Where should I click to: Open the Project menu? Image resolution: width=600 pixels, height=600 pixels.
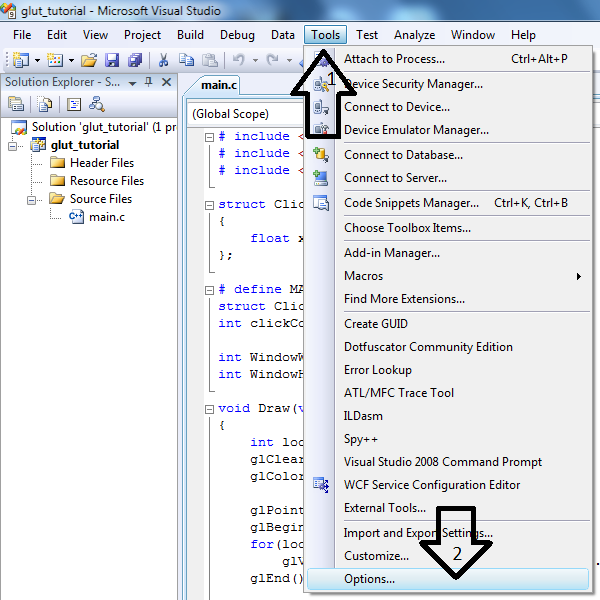(x=142, y=35)
